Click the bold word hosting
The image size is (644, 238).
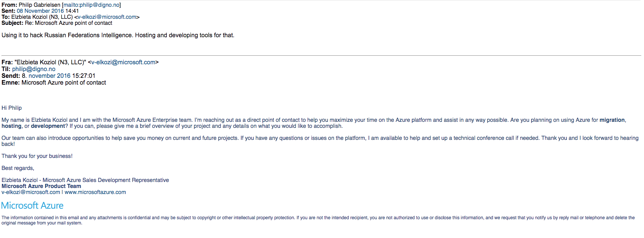point(11,126)
